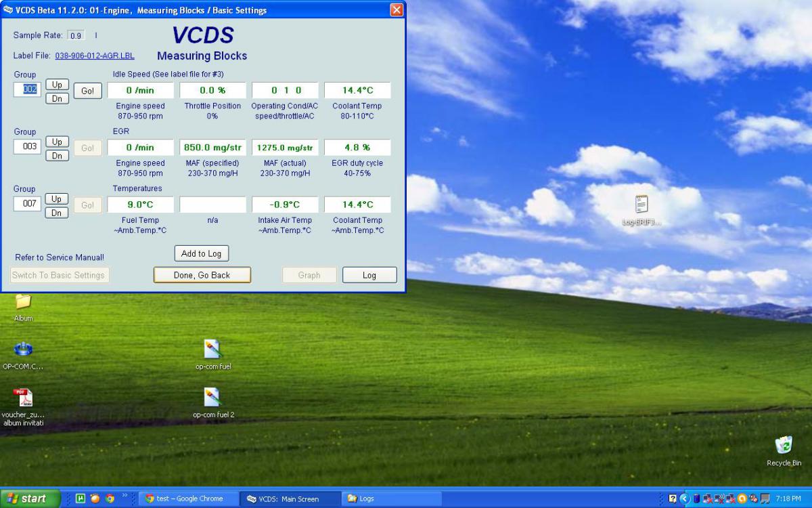Click the 'Measuring Blocks' heading
812x508 pixels.
click(x=202, y=56)
